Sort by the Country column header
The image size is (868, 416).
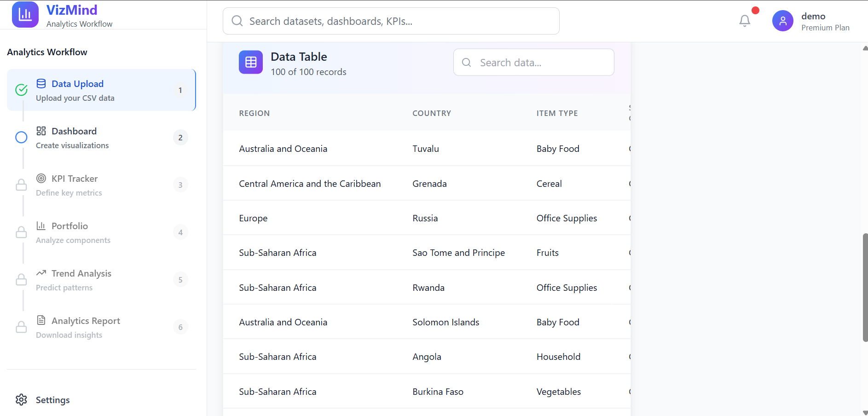431,113
